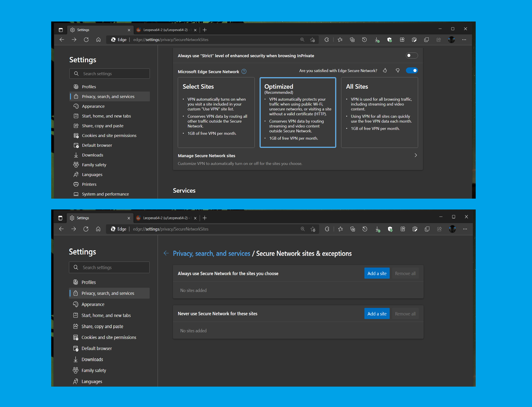
Task: Choose the Select Sites VPN mode card
Action: click(x=216, y=112)
